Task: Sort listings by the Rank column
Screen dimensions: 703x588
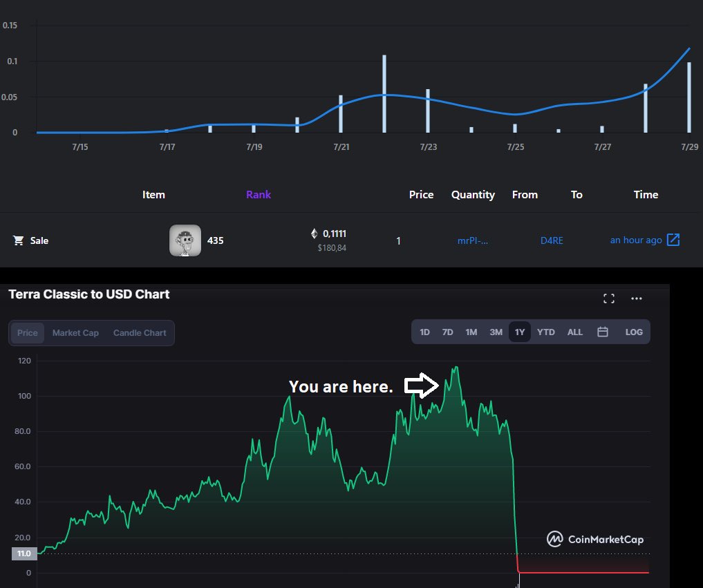Action: (x=259, y=195)
